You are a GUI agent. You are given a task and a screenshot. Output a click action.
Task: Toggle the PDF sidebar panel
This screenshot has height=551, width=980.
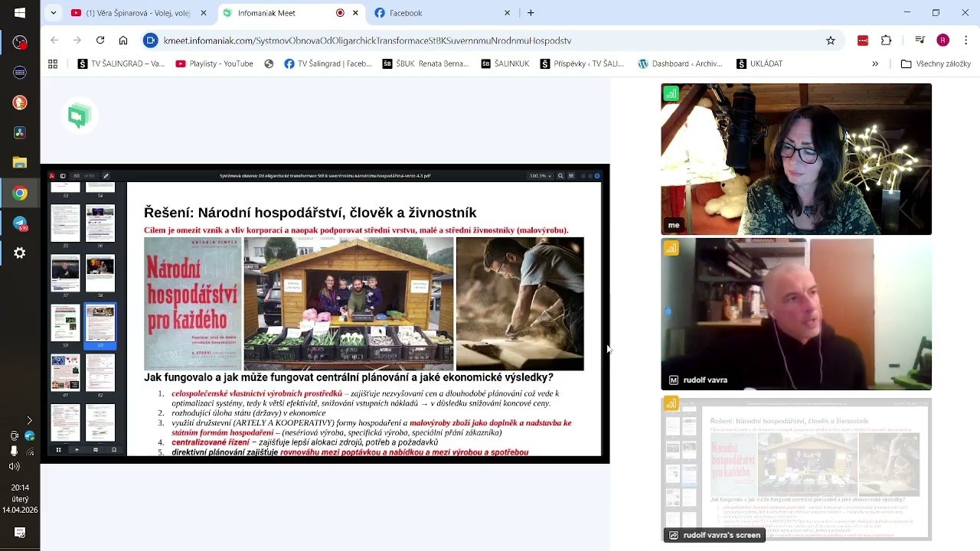(63, 176)
